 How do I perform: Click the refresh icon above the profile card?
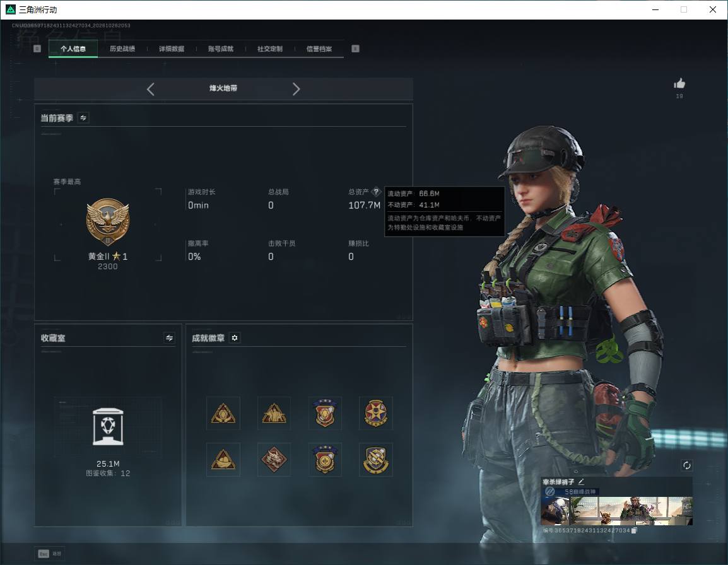tap(687, 465)
